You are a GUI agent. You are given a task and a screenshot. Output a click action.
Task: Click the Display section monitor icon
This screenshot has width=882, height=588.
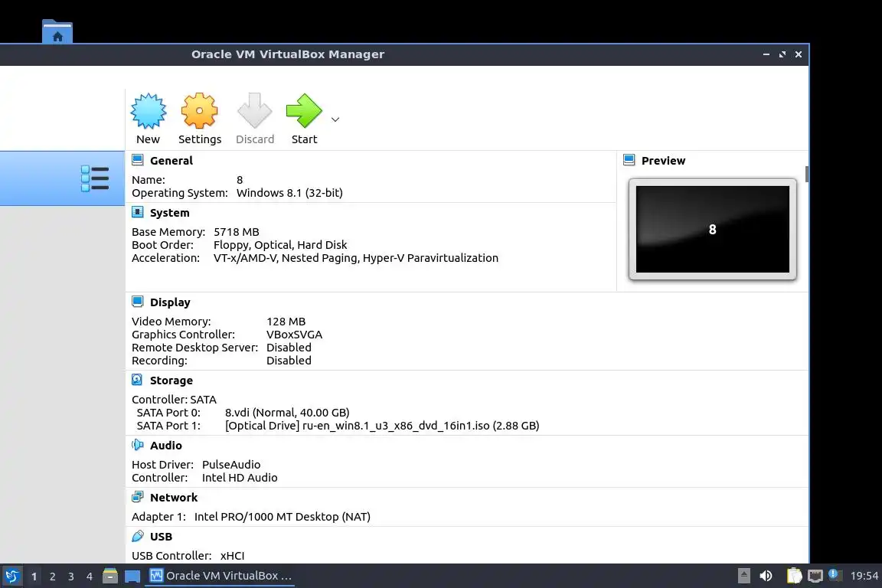[137, 302]
